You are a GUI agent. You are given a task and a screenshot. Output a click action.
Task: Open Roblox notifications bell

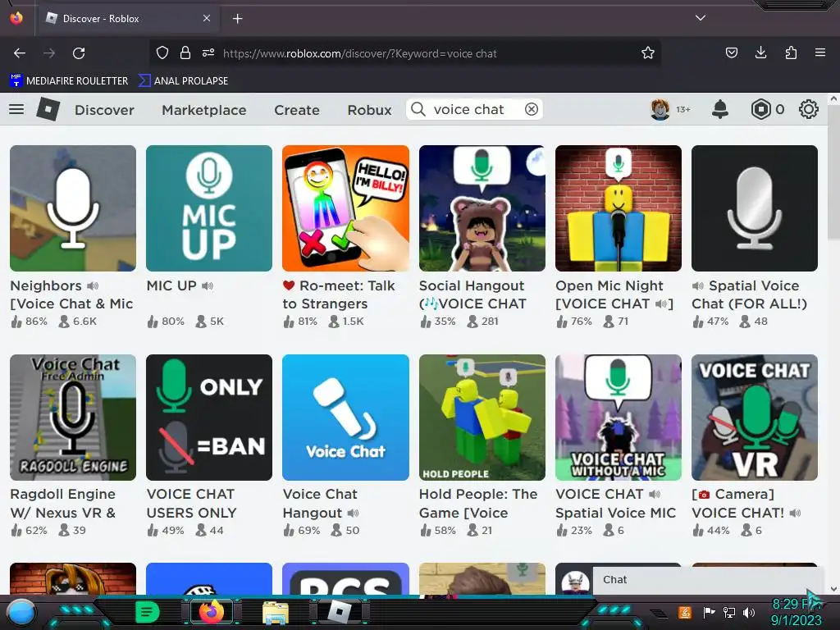click(x=720, y=109)
